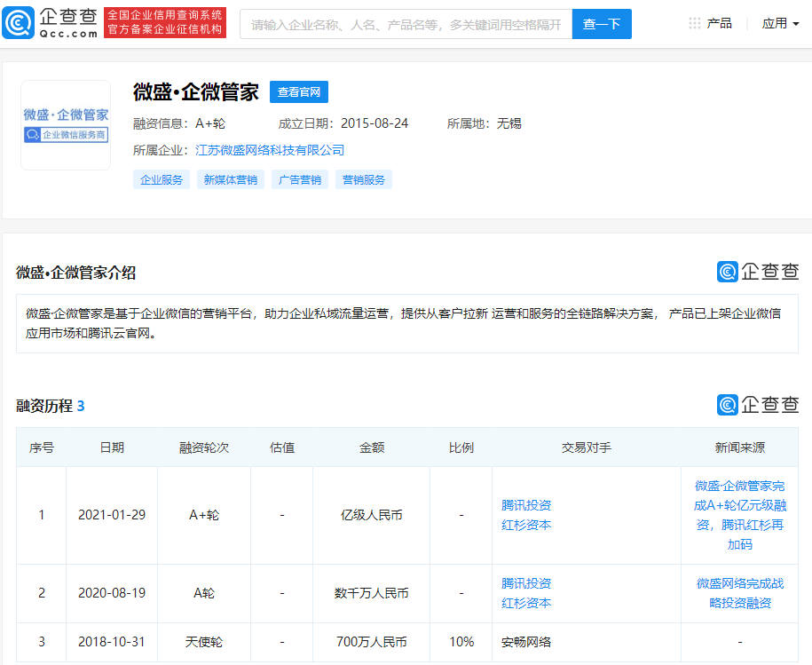Click the 所属地 无锡 text

[x=485, y=123]
